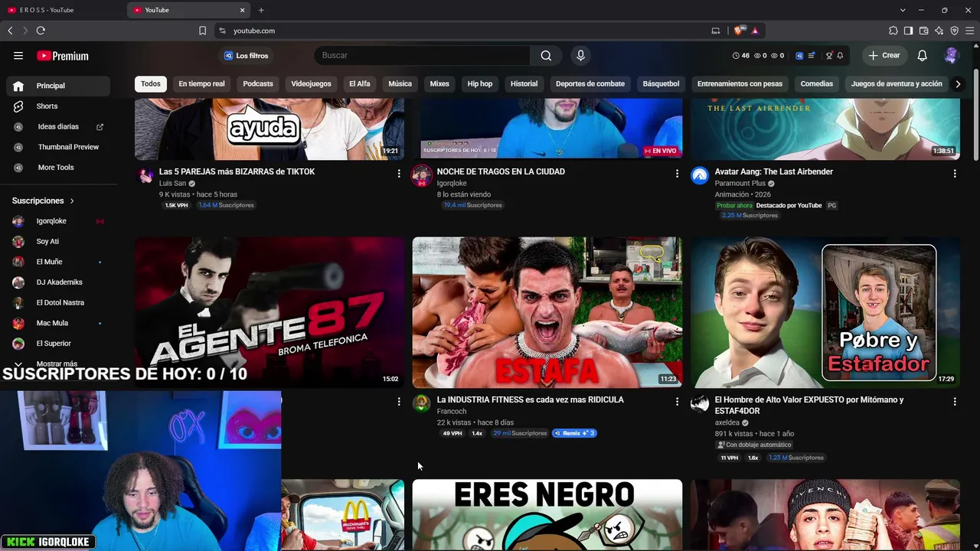Open Ideas diarias sidebar link
The image size is (980, 551).
(x=58, y=126)
